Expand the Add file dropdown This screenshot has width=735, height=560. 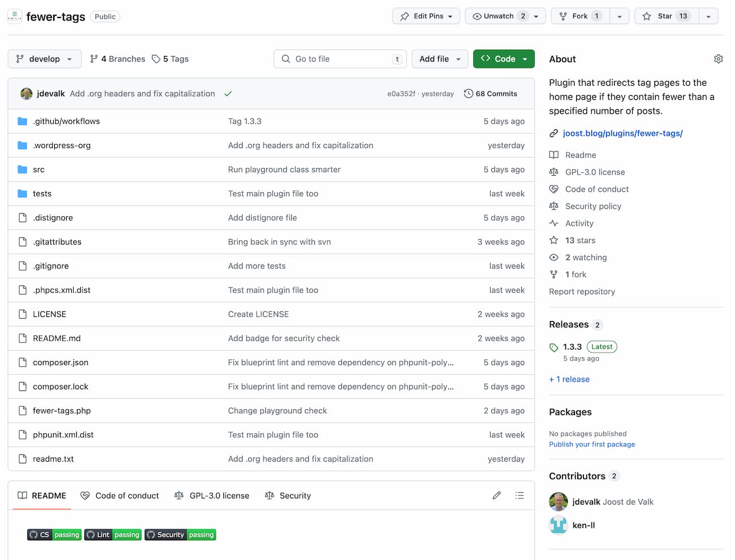point(439,58)
